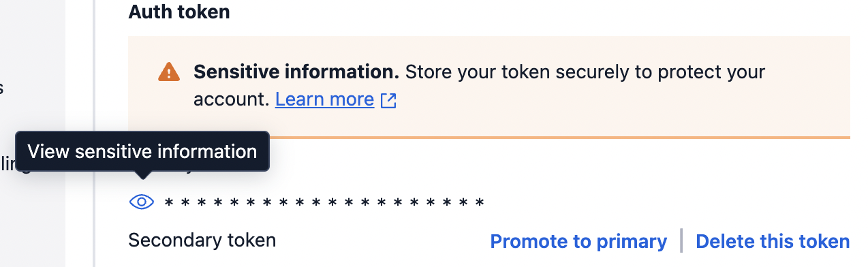Viewport: 868px width, 267px height.
Task: Click the divider between Promote and Delete
Action: [681, 241]
